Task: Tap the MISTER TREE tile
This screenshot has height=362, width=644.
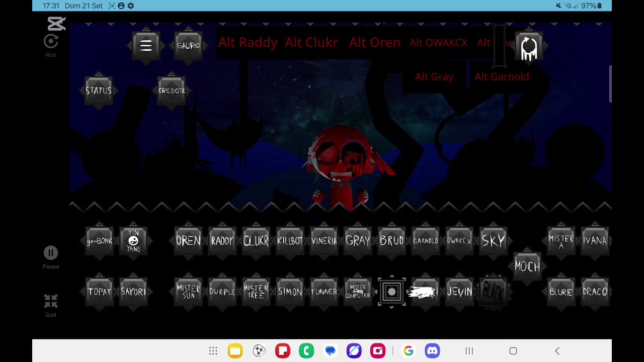Action: coord(256,292)
